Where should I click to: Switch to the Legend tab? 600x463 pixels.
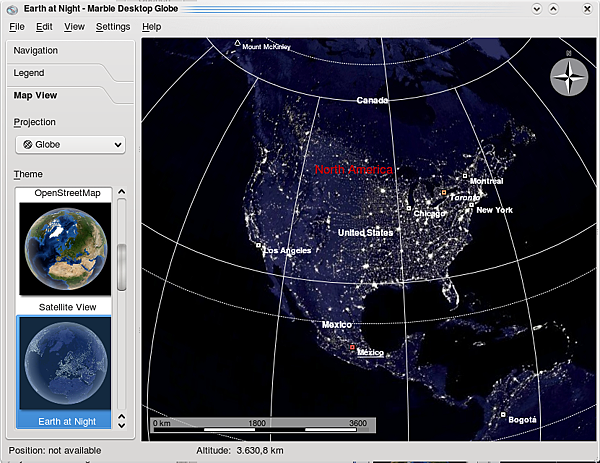[x=29, y=73]
